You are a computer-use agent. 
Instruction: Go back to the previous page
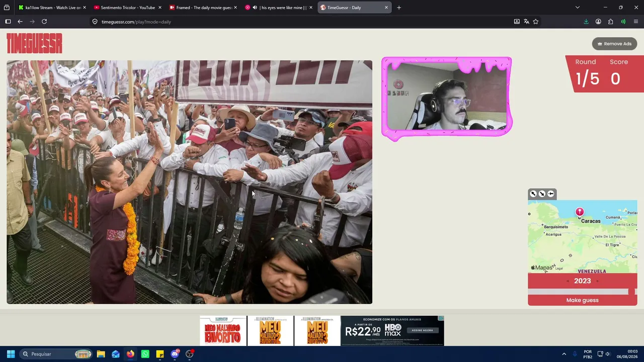(x=20, y=22)
